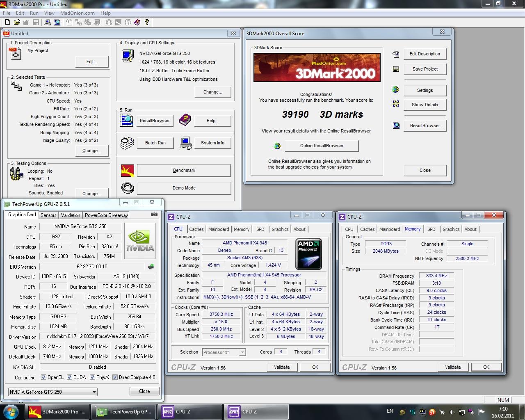Click the volume speaker icon in system tray

pos(452,412)
